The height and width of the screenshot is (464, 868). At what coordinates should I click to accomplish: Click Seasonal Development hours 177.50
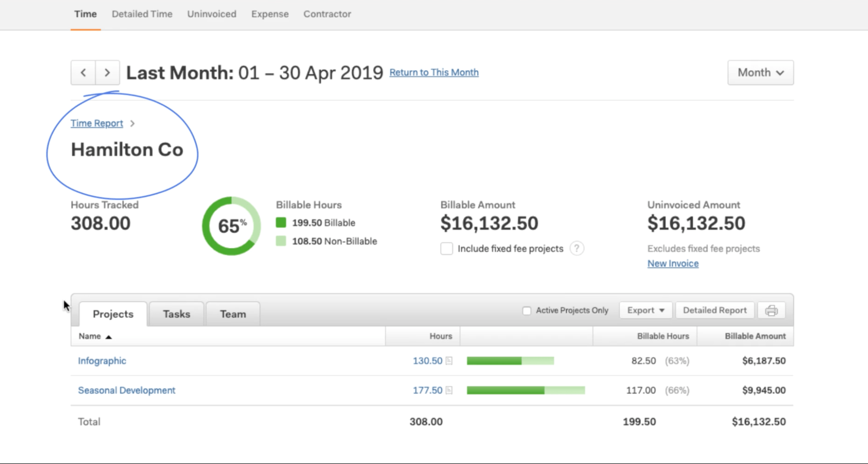pyautogui.click(x=427, y=390)
